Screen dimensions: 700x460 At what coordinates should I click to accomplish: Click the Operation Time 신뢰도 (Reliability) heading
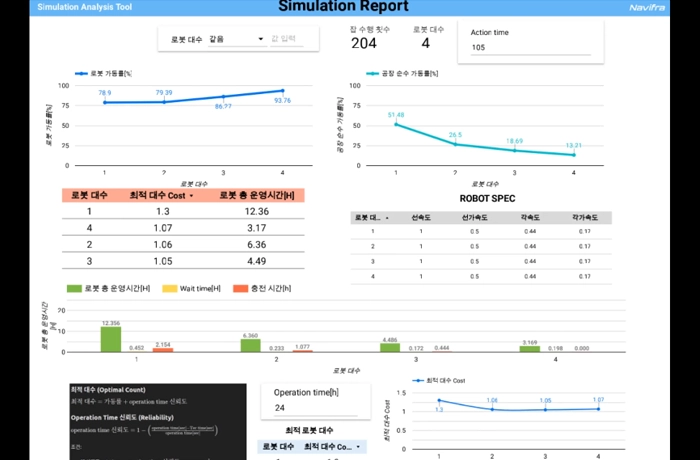click(122, 418)
